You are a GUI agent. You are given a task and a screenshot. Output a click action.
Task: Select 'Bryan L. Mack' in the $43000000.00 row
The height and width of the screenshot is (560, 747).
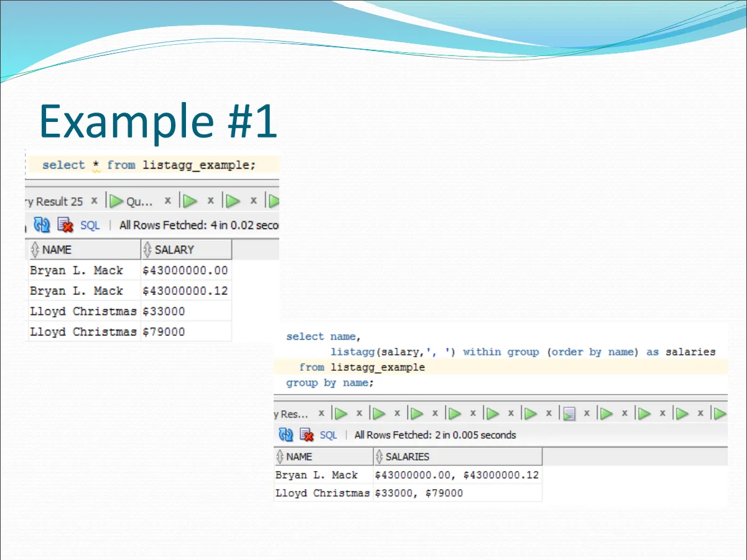pos(85,270)
